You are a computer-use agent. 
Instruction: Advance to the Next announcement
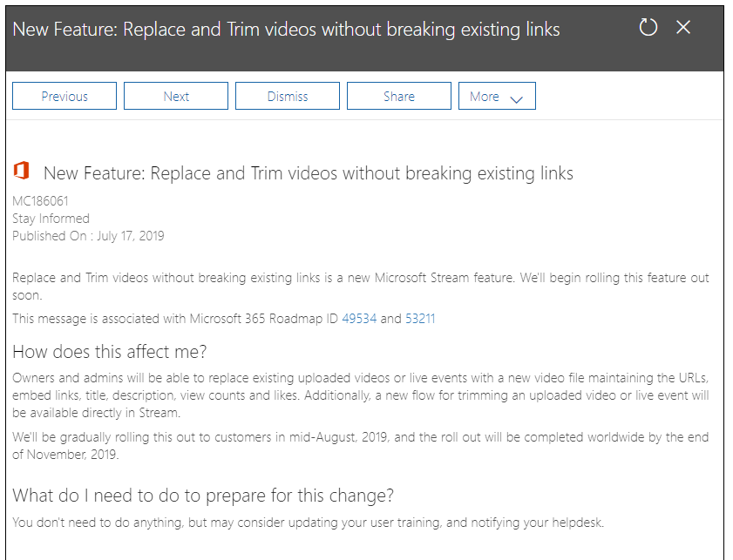[175, 96]
